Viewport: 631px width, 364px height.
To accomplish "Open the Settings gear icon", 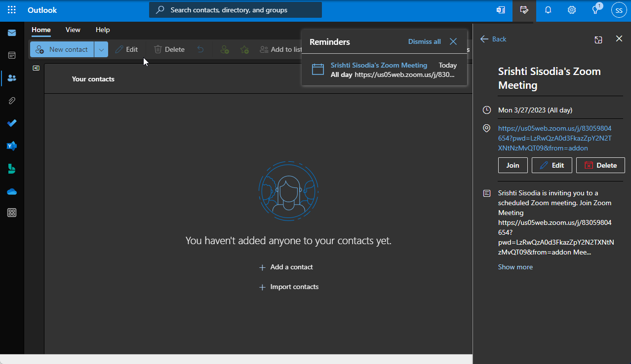I will coord(572,10).
